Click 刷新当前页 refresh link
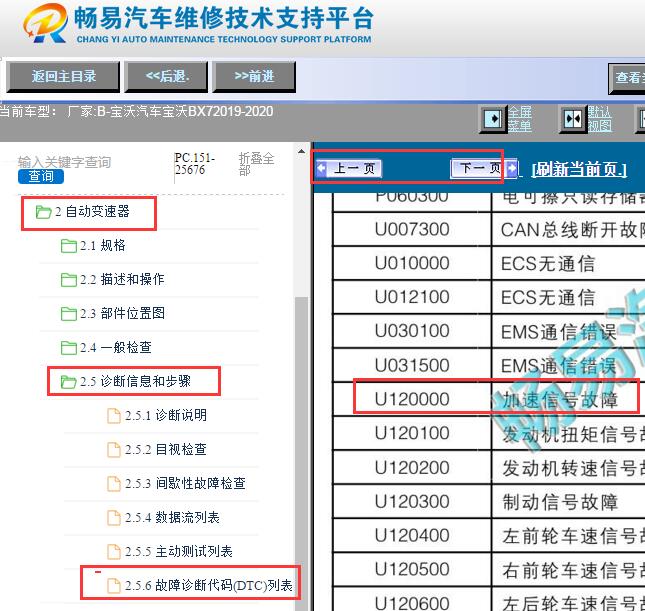Image resolution: width=645 pixels, height=611 pixels. pos(579,169)
